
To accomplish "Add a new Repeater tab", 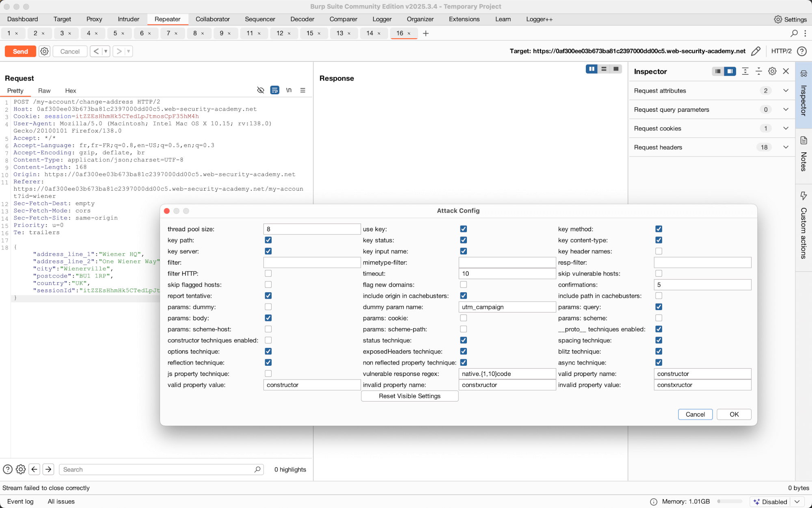I will click(x=425, y=33).
